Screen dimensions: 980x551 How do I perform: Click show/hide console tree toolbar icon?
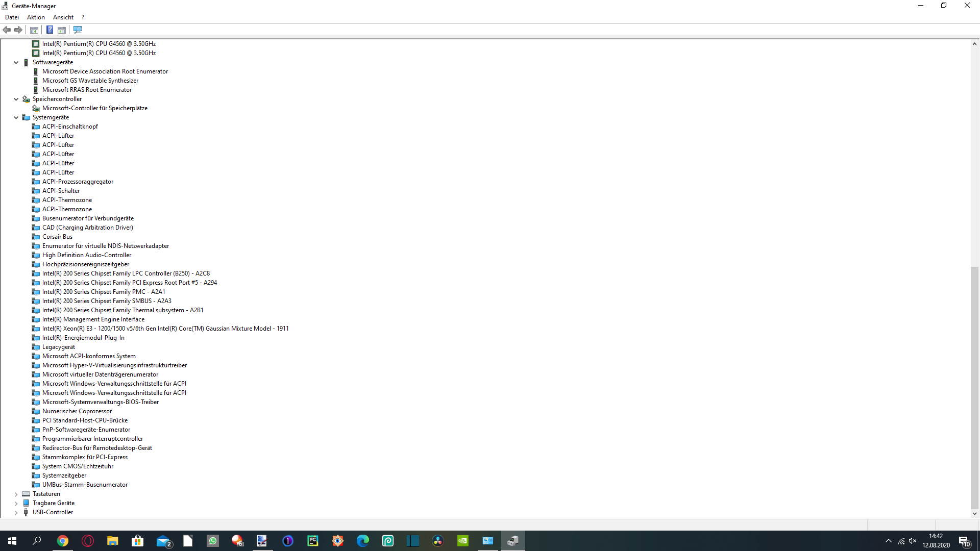point(34,30)
